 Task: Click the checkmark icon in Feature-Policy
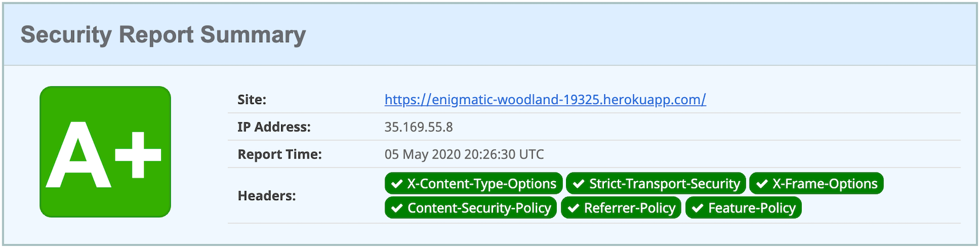point(698,209)
